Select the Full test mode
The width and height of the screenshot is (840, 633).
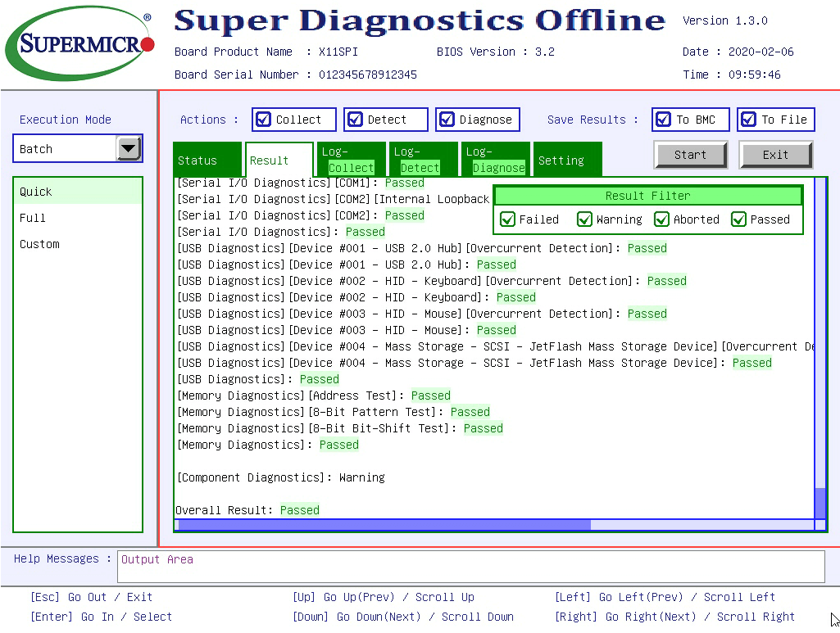pos(33,218)
